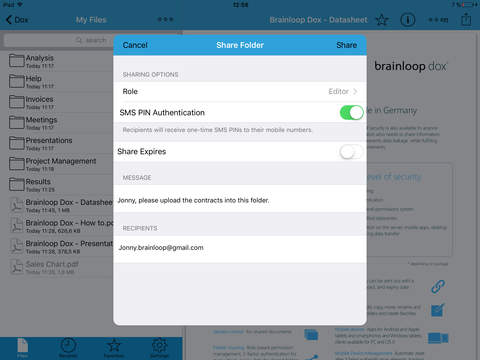The image size is (480, 360).
Task: Open the Role Editor selector
Action: coord(240,92)
